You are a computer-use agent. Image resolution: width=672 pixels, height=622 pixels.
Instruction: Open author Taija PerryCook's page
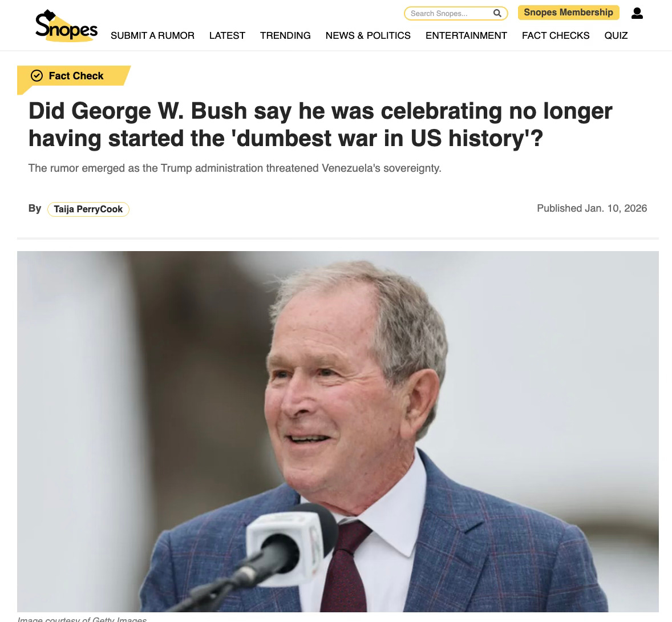coord(88,209)
